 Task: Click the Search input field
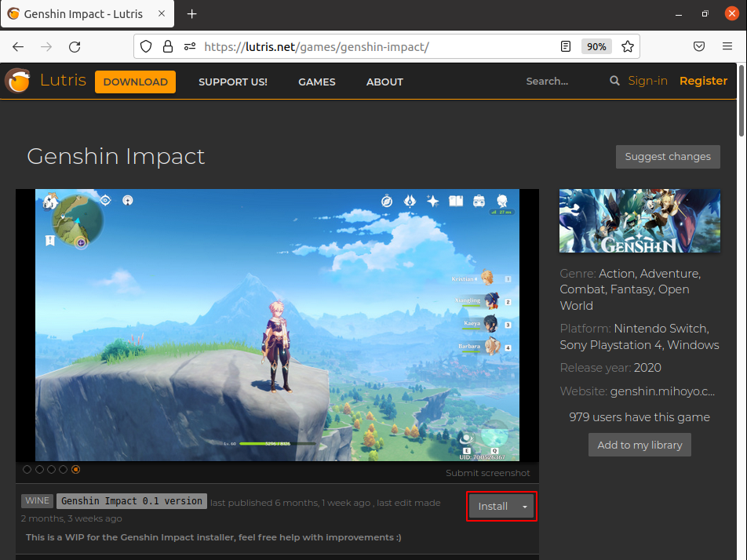coord(561,82)
